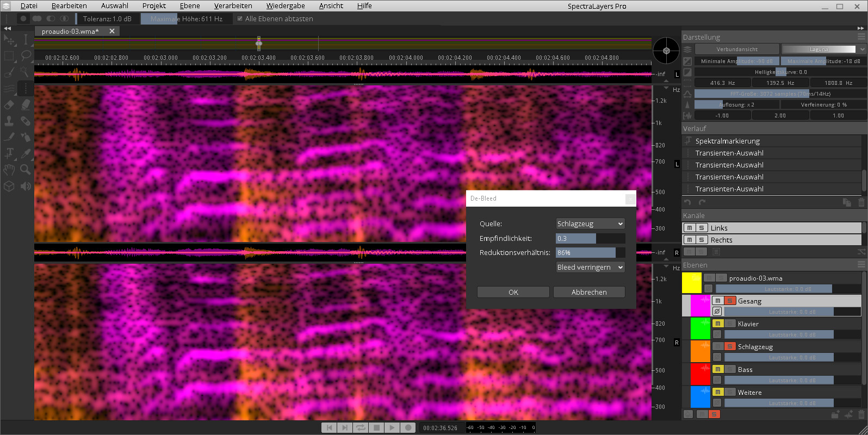Image resolution: width=868 pixels, height=435 pixels.
Task: Toggle the Alle Ebenen abtasten checkbox
Action: click(240, 18)
